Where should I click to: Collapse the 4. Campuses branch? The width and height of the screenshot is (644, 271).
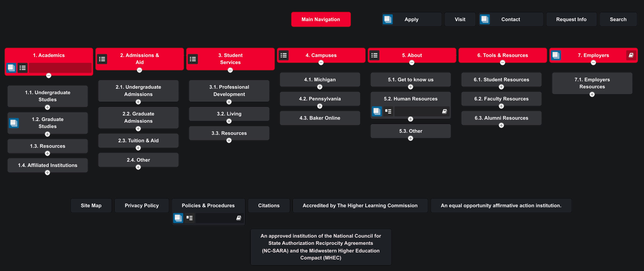pos(321,63)
